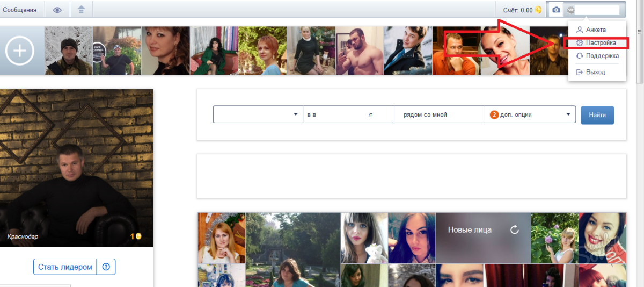Click the Стать лидером button
Image resolution: width=644 pixels, height=287 pixels.
click(64, 267)
